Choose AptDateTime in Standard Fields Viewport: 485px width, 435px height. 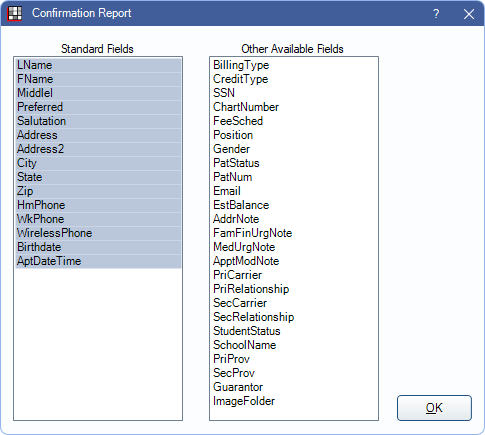98,261
